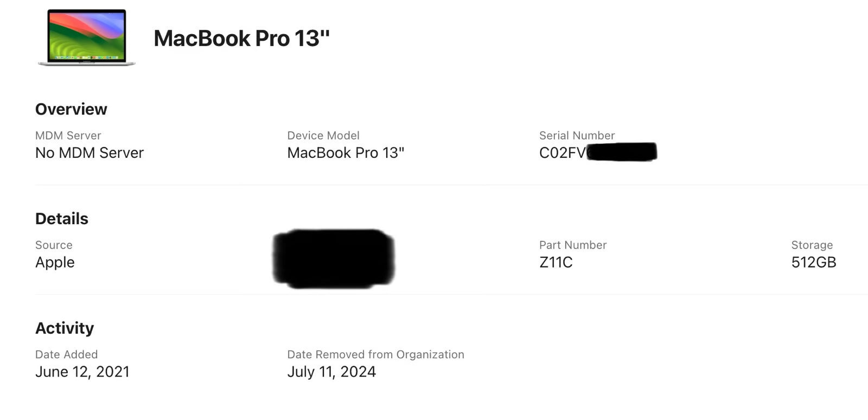Viewport: 868px width, 420px height.
Task: Click the redacted serial number area
Action: point(621,152)
